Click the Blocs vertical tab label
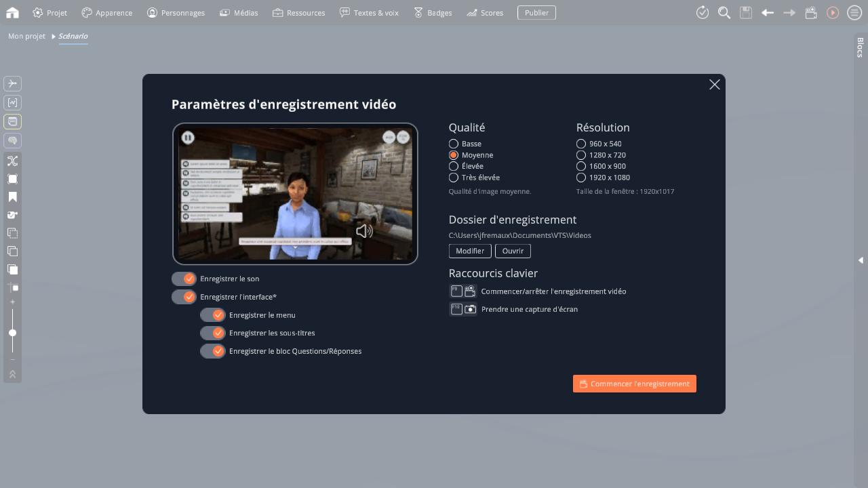 [860, 47]
